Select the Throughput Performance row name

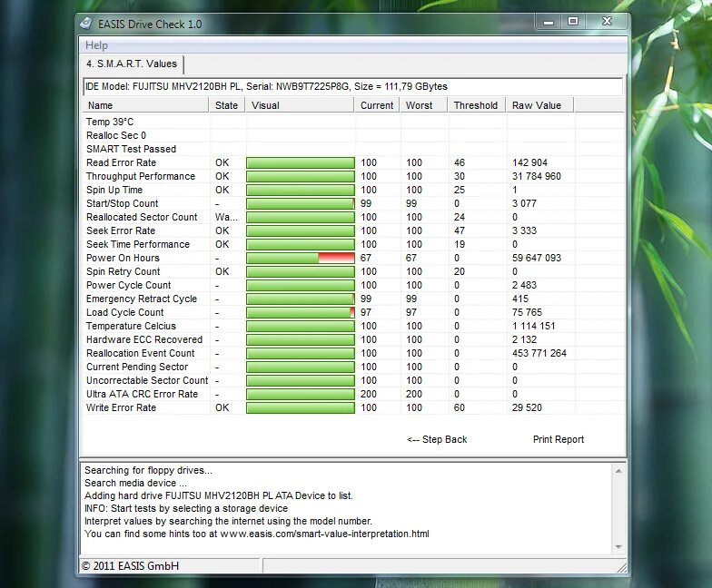[x=141, y=176]
